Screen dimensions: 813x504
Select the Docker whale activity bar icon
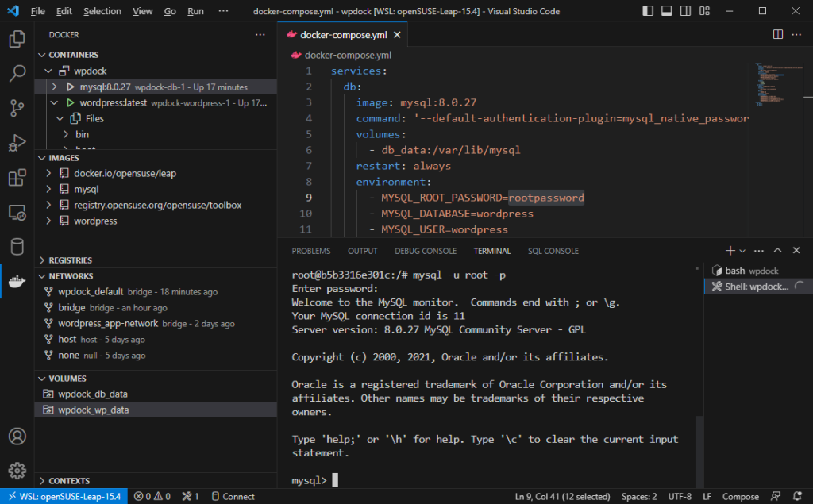point(17,281)
